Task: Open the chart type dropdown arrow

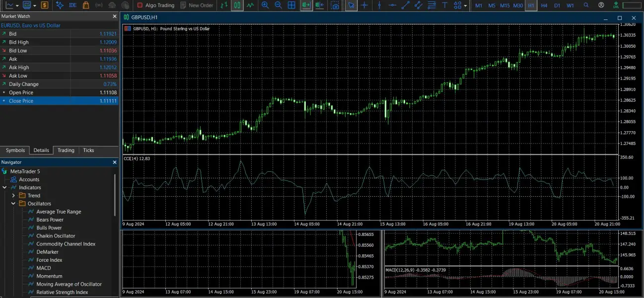Action: (x=17, y=5)
